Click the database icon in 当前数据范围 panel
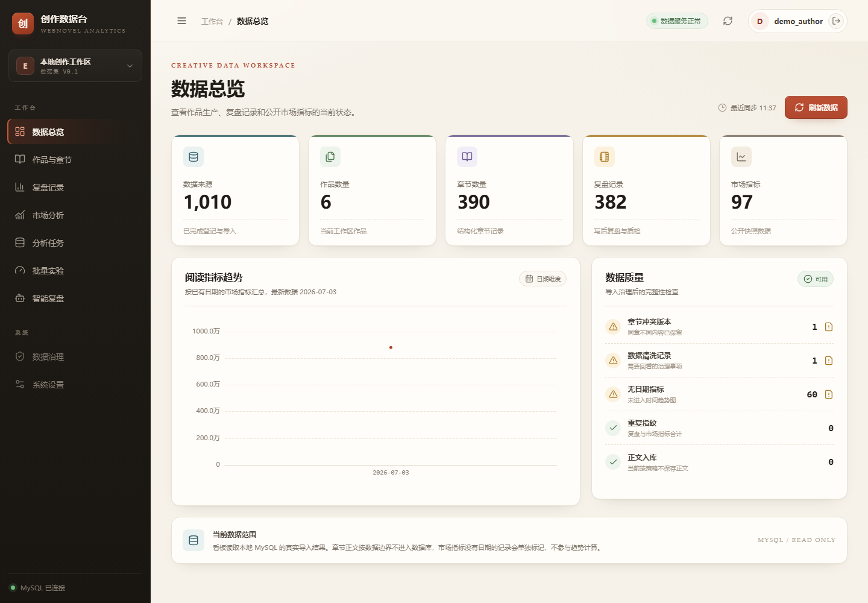This screenshot has height=603, width=868. pyautogui.click(x=193, y=540)
